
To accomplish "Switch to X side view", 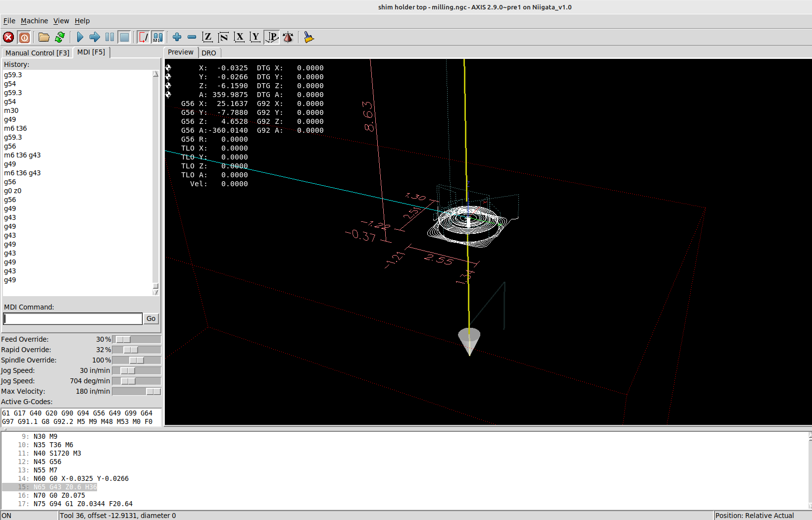I will [x=239, y=37].
